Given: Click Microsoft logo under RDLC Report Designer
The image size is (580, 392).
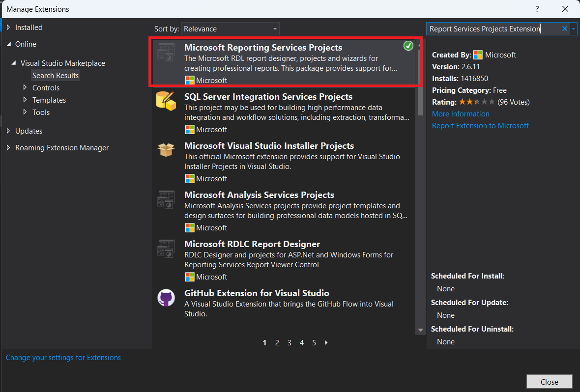Looking at the screenshot, I should pyautogui.click(x=190, y=277).
